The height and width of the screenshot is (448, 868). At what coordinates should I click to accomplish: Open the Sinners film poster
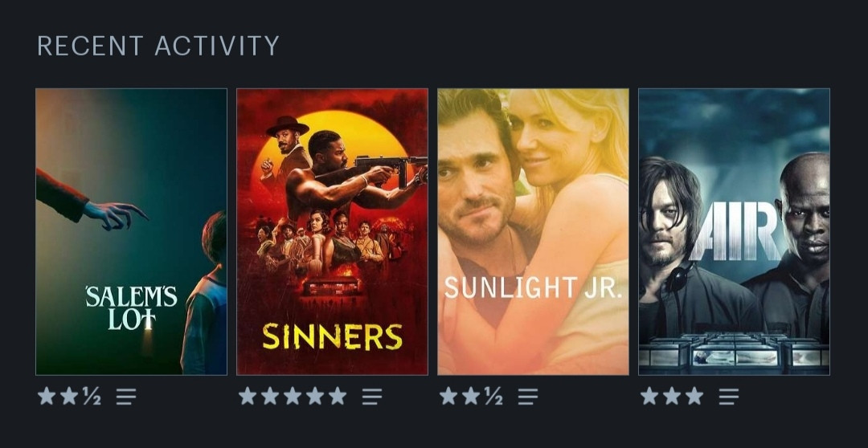(332, 232)
